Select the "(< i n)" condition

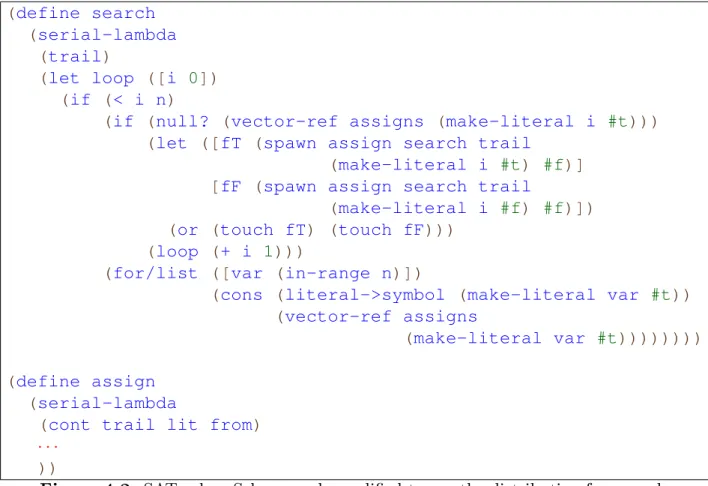pyautogui.click(x=140, y=100)
